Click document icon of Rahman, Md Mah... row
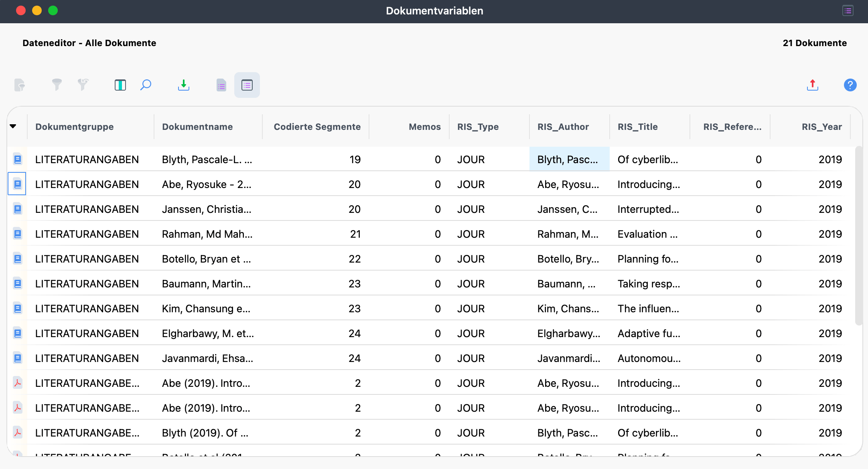 [x=17, y=234]
